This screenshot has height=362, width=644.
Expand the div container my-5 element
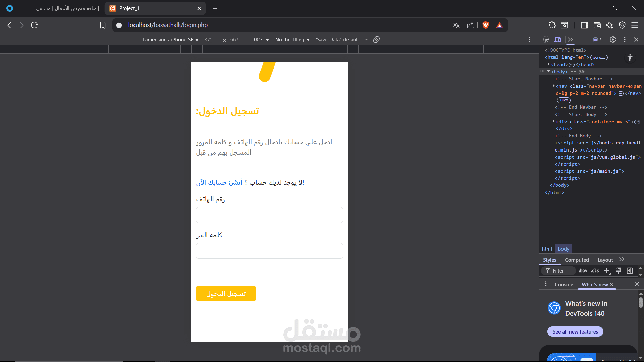click(x=553, y=121)
